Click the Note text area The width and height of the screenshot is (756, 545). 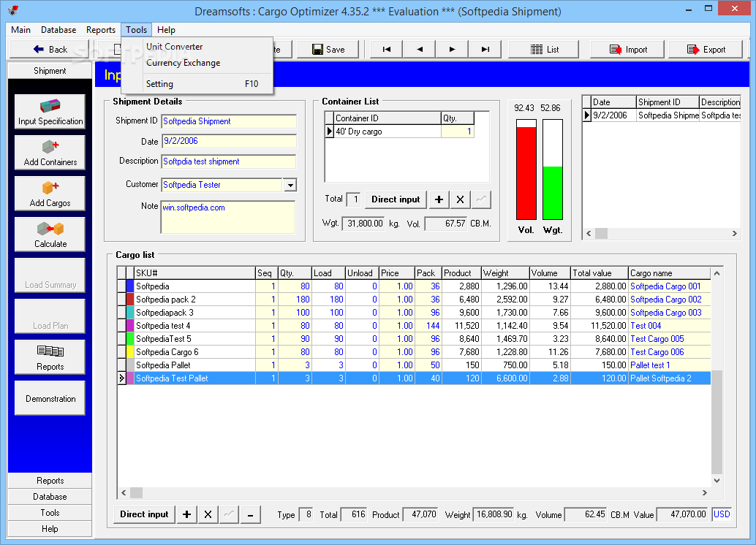(228, 217)
